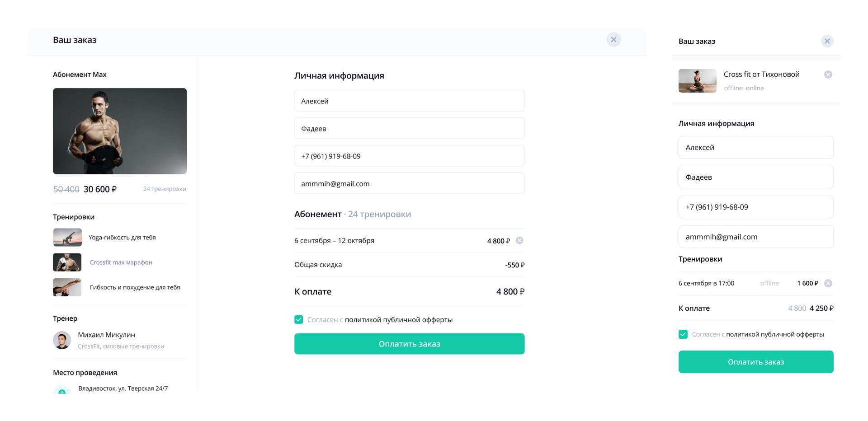Open the Гибкость и похудение thumbnail
Image resolution: width=868 pixels, height=421 pixels.
click(x=67, y=287)
